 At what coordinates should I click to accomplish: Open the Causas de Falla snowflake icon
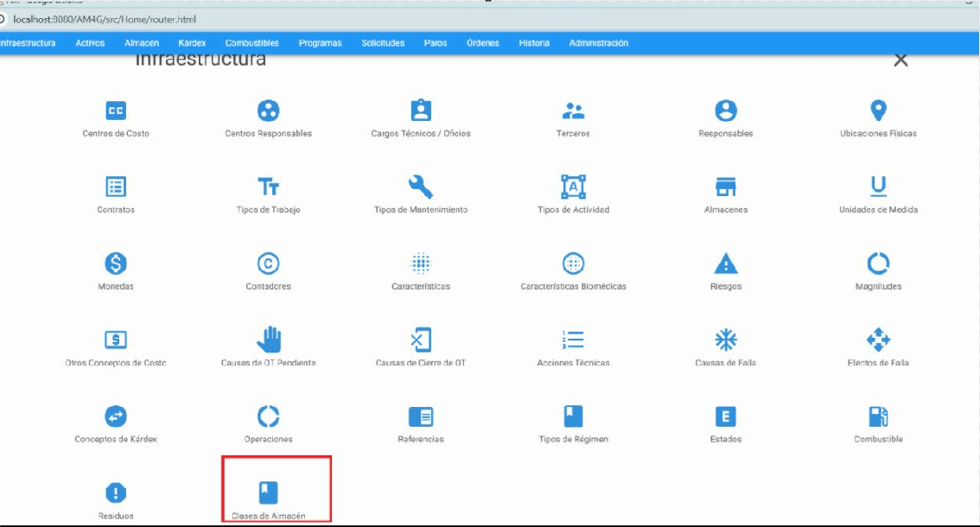pos(726,340)
